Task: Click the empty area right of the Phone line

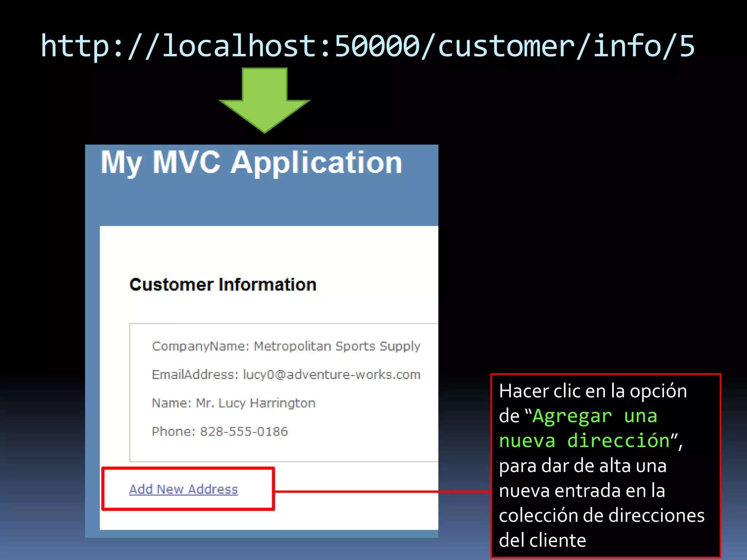Action: click(365, 431)
